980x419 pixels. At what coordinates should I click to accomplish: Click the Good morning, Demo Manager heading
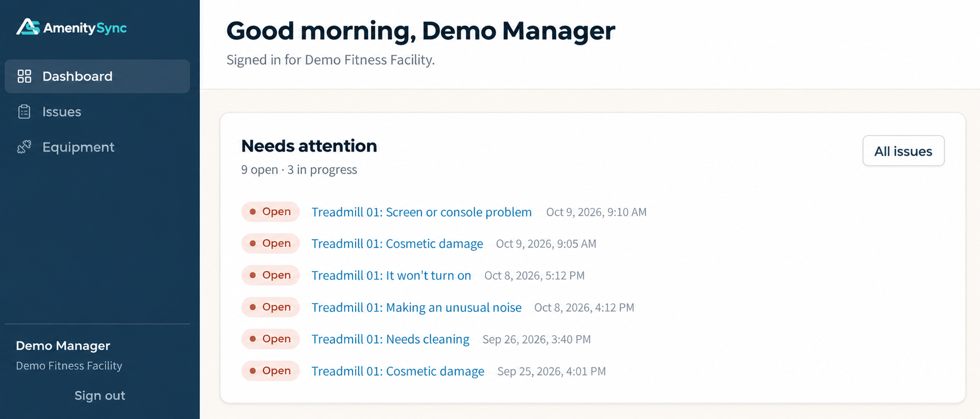click(x=421, y=31)
